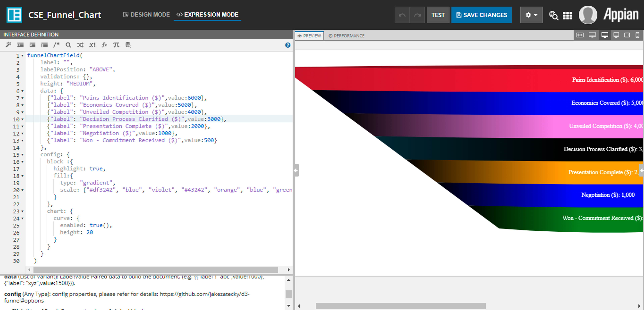Click the globe search icon in header

[x=553, y=15]
